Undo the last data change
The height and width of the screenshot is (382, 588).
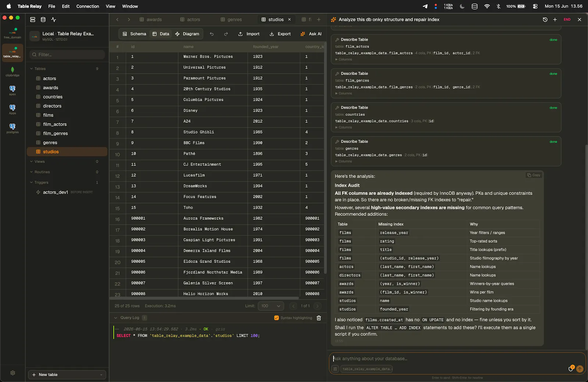point(212,34)
